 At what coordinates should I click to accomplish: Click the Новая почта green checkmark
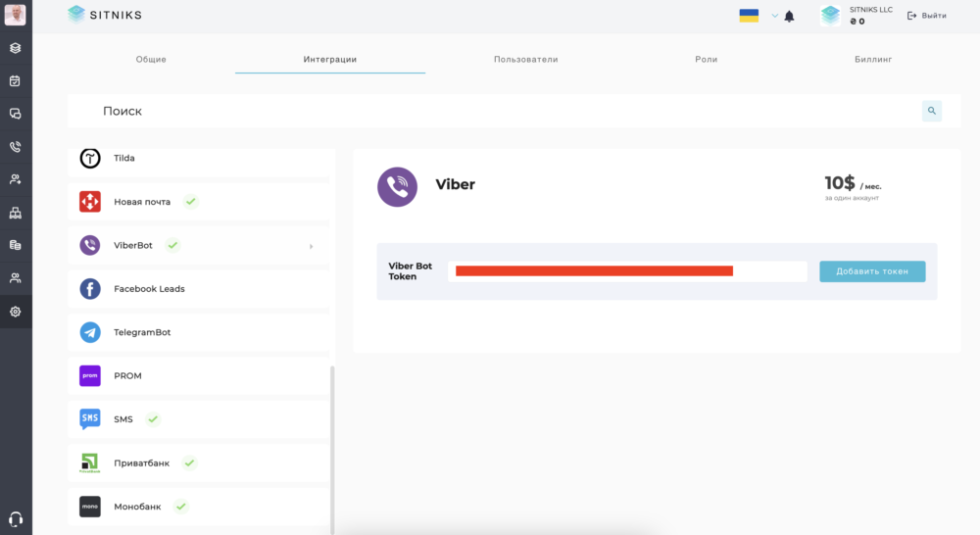click(x=191, y=201)
